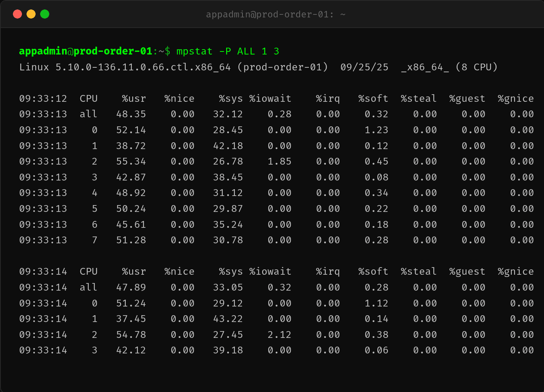Click the %soft value 0.45
544x392 pixels.
(x=376, y=161)
